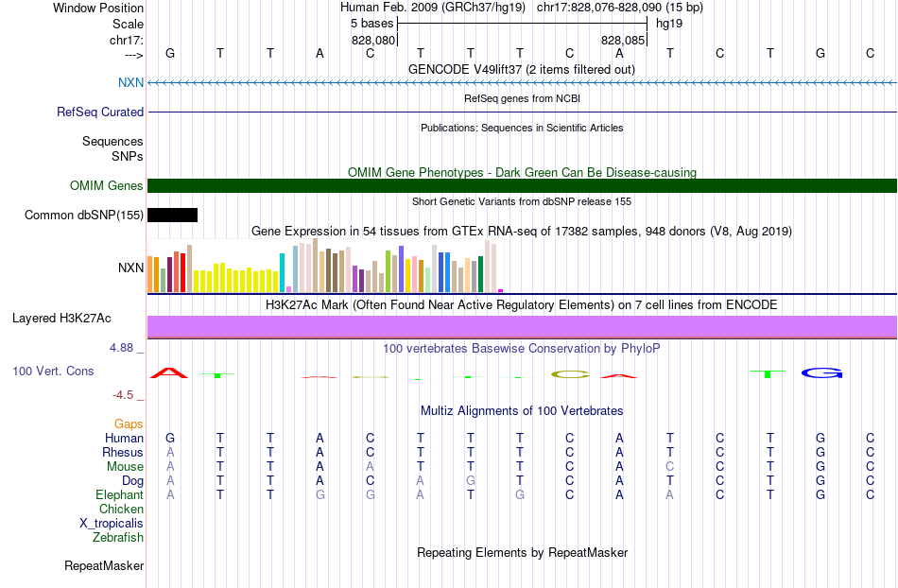Click the dark green bar in GTEx expression chart
Viewport: 898px width, 588px height.
480,274
